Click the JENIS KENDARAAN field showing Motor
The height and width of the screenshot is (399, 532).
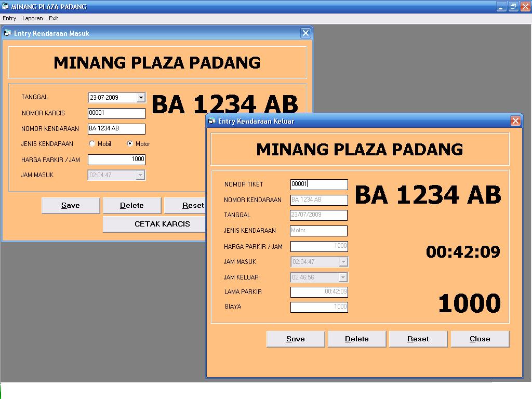(318, 231)
